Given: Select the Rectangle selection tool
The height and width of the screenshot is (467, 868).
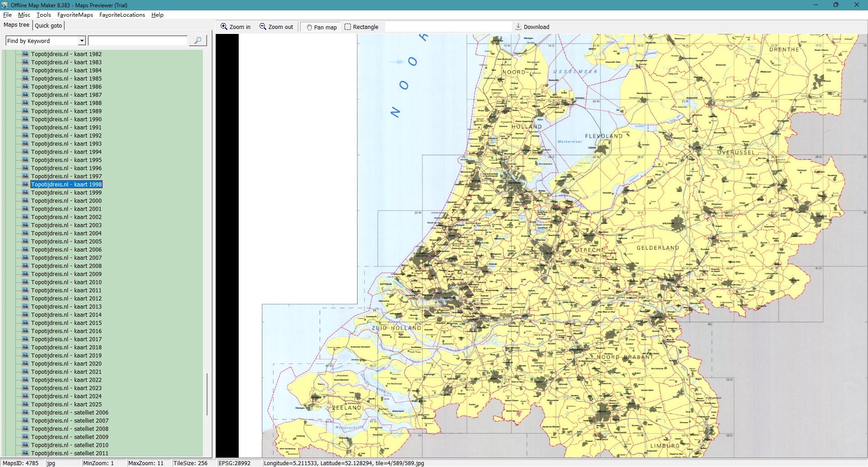Looking at the screenshot, I should pyautogui.click(x=348, y=27).
